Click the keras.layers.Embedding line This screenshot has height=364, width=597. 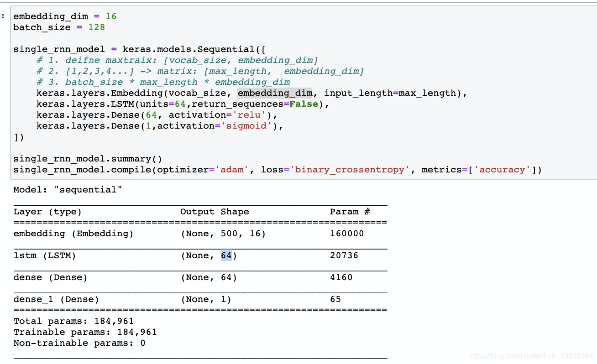pos(252,93)
